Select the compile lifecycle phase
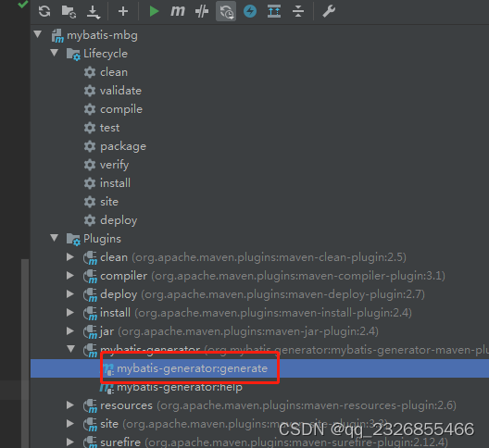 [121, 109]
